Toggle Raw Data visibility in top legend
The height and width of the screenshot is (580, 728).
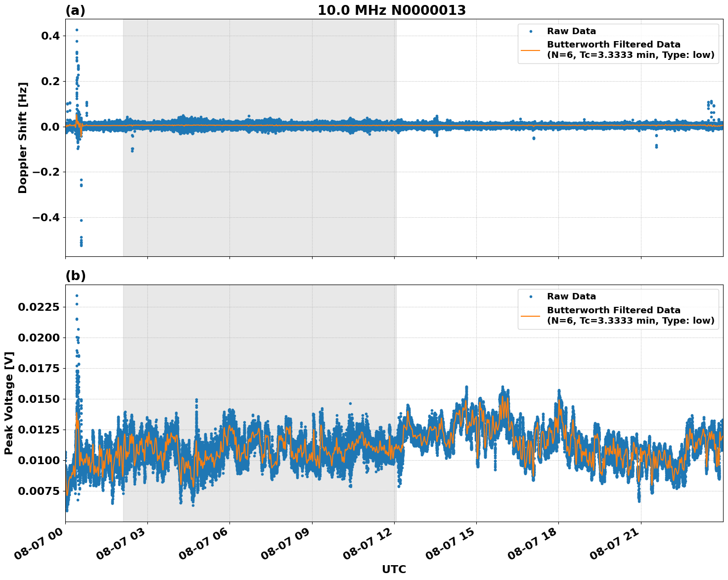[571, 30]
